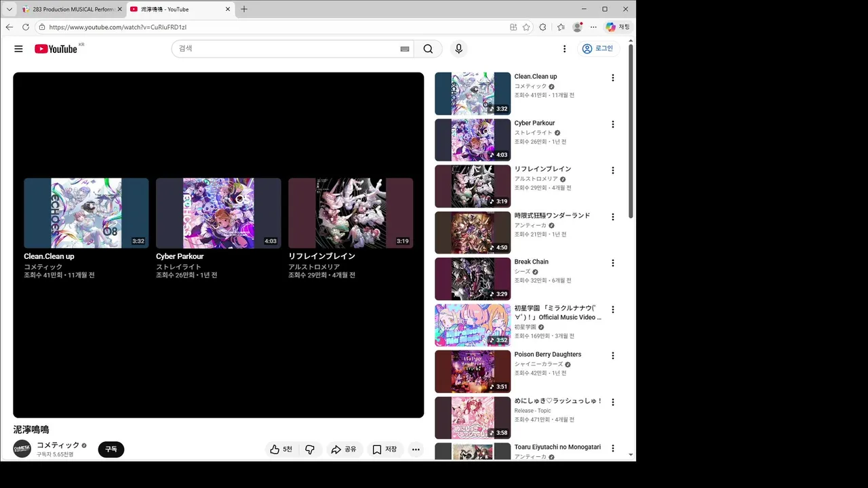
Task: Click the page vertical scrollbar
Action: [x=631, y=131]
